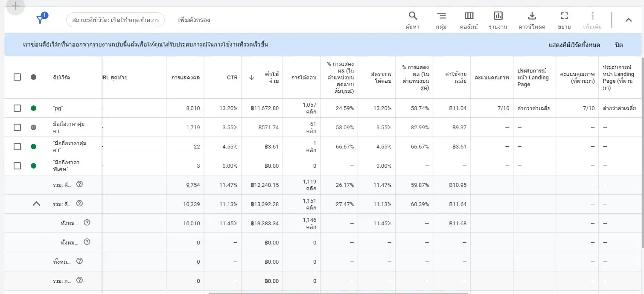Add the plus button at top left
This screenshot has width=644, height=294.
pos(15,6)
